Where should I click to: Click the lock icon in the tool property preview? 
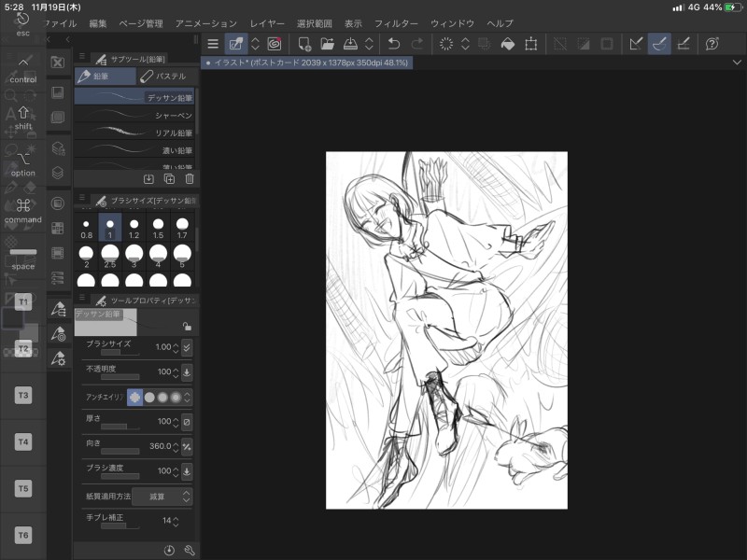tap(187, 326)
